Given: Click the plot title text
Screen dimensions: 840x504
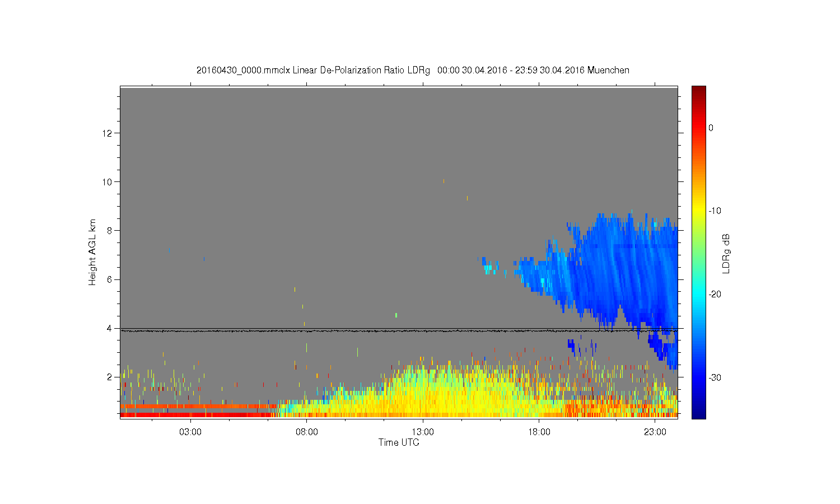Looking at the screenshot, I should (413, 71).
